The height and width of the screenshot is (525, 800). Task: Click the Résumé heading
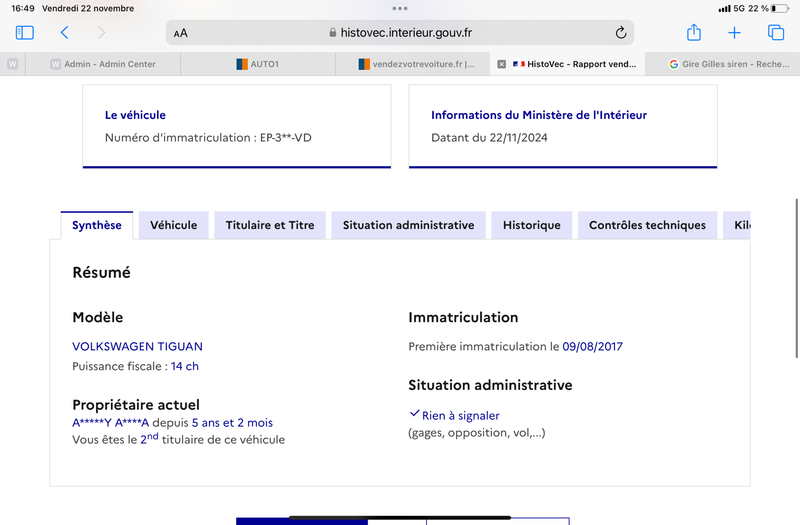pos(102,272)
